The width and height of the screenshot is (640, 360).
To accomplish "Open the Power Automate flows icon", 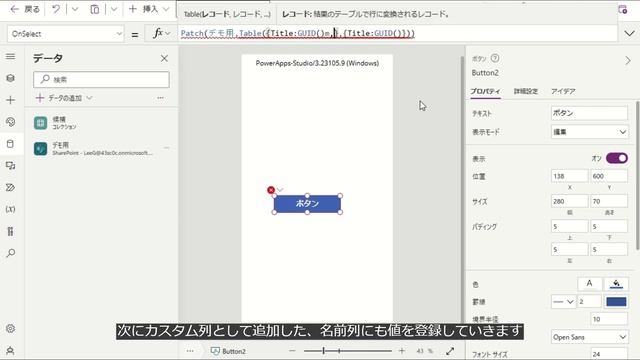I will (x=11, y=187).
